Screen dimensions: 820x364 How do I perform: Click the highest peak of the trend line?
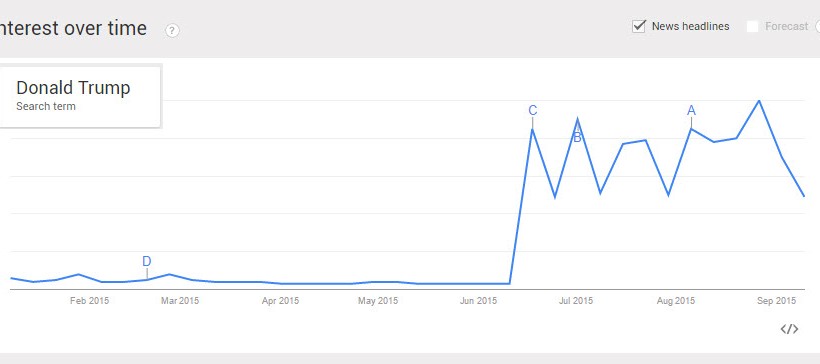(759, 100)
